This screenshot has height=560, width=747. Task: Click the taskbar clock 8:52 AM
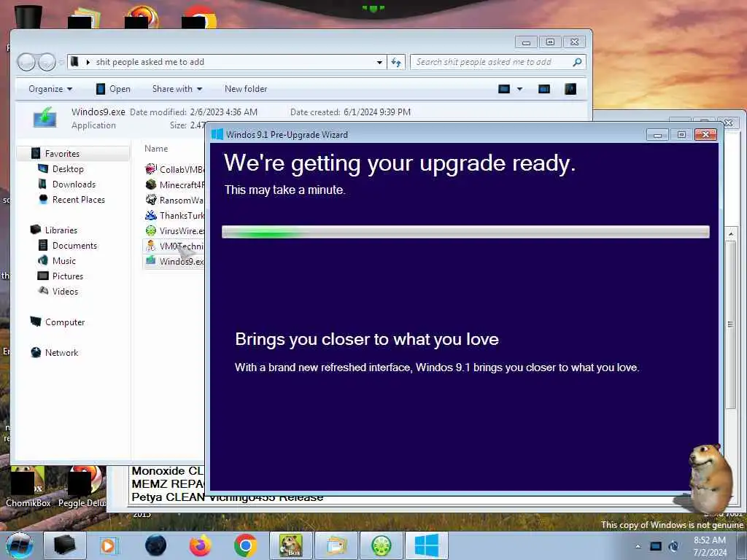pos(710,540)
